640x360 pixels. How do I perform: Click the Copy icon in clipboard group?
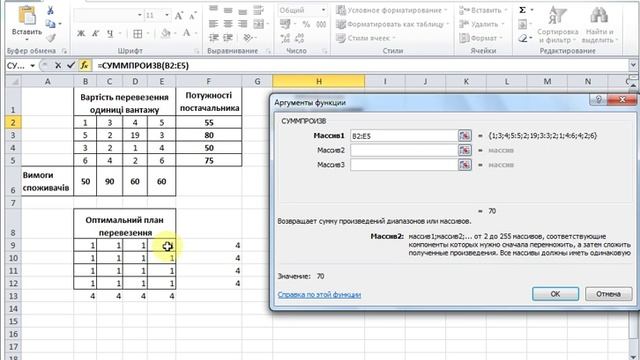51,24
